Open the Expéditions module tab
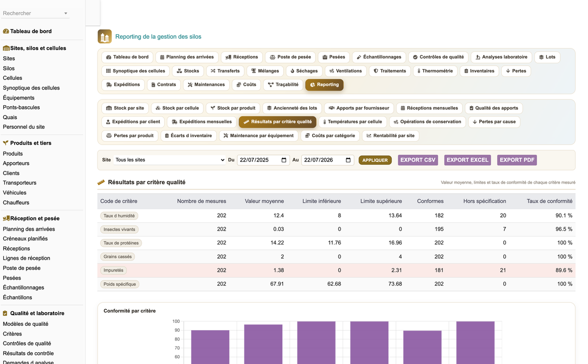Screen dimensions: 588x364 point(123,85)
